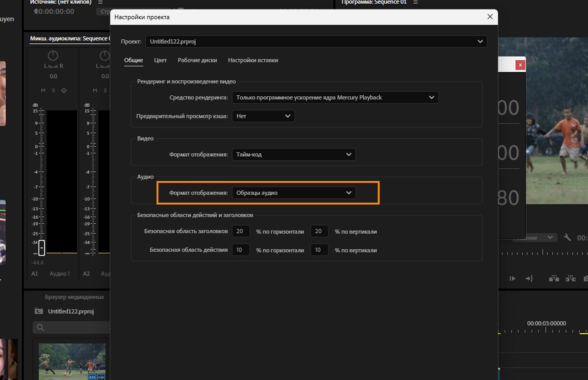Screen dimensions: 588x380
Task: Close the Настройки проекта dialog
Action: 490,17
